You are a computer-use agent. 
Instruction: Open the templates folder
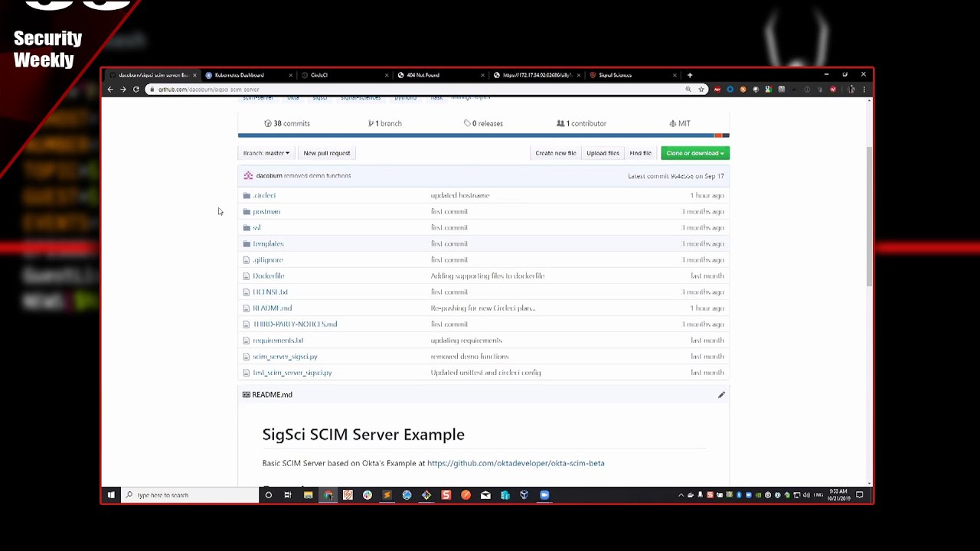click(268, 243)
